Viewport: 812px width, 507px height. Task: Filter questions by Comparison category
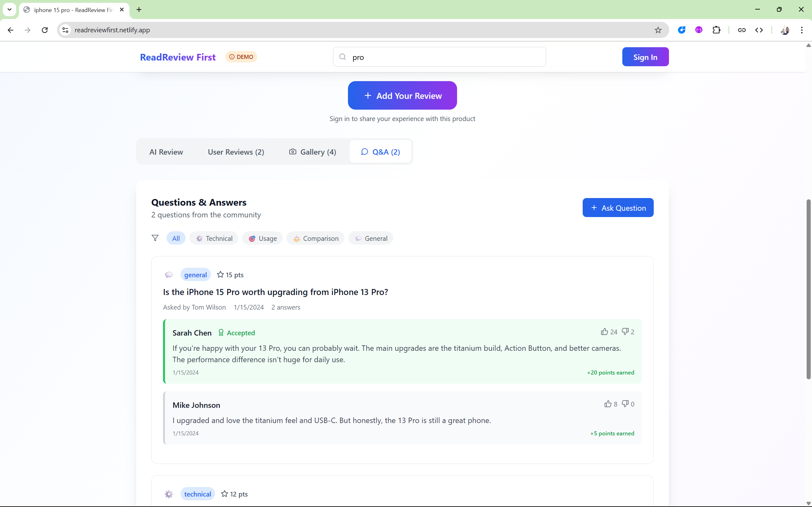[315, 238]
